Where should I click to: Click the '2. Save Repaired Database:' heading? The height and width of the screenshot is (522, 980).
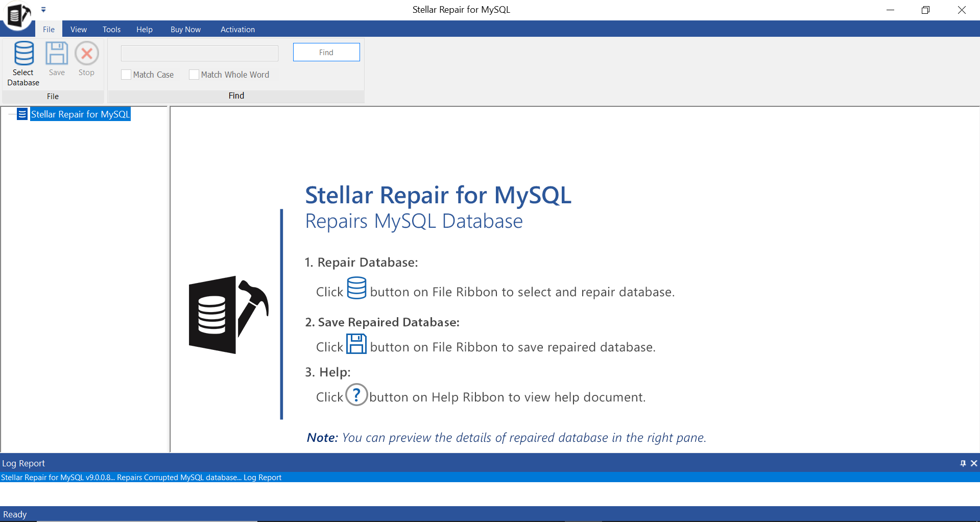[x=383, y=322]
